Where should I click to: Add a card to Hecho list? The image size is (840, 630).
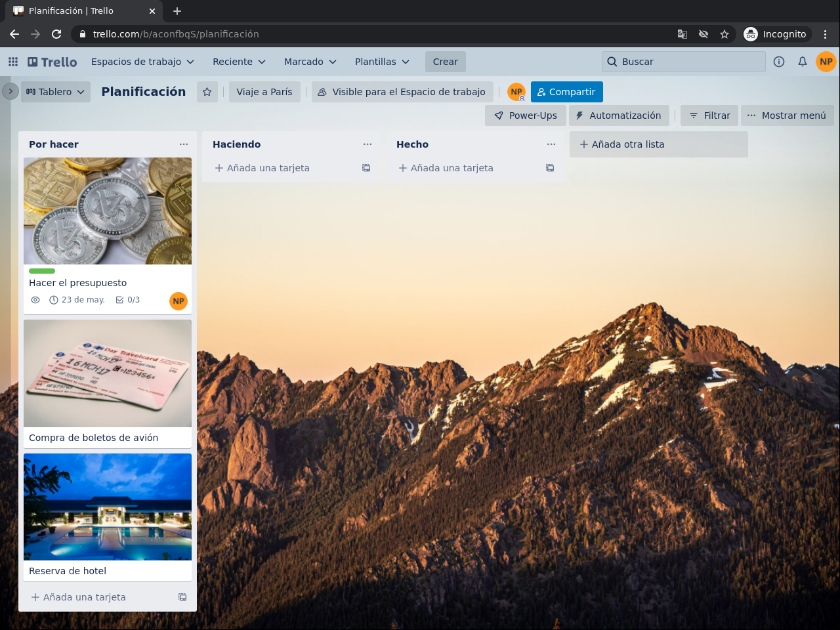point(465,168)
